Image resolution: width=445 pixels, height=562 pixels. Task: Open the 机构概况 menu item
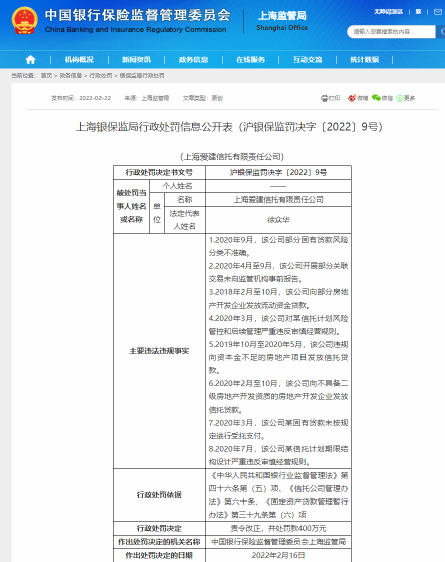(x=79, y=59)
